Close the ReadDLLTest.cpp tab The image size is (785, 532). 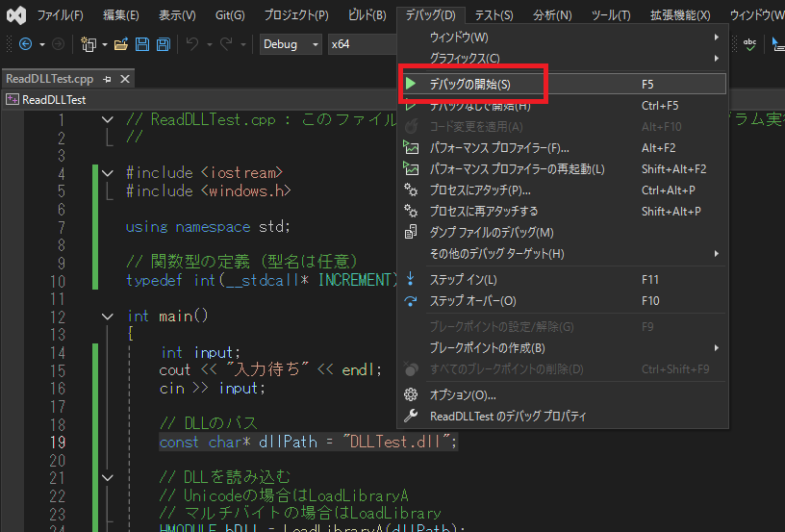coord(125,79)
